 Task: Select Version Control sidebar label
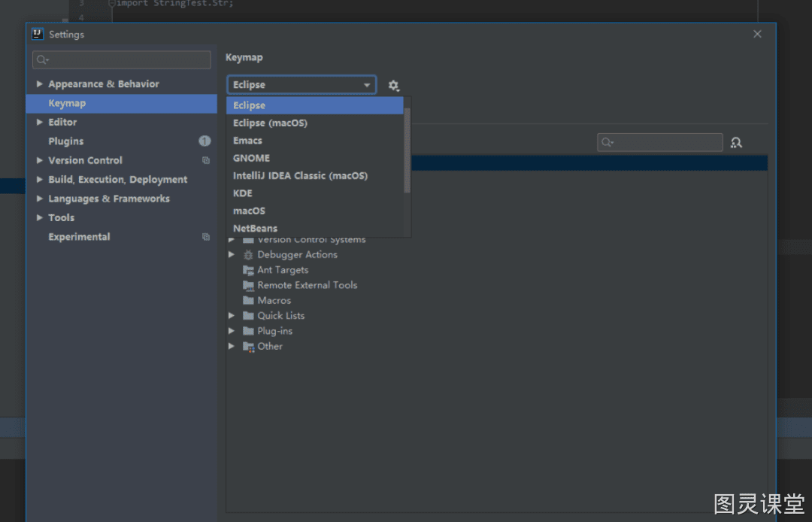(86, 160)
